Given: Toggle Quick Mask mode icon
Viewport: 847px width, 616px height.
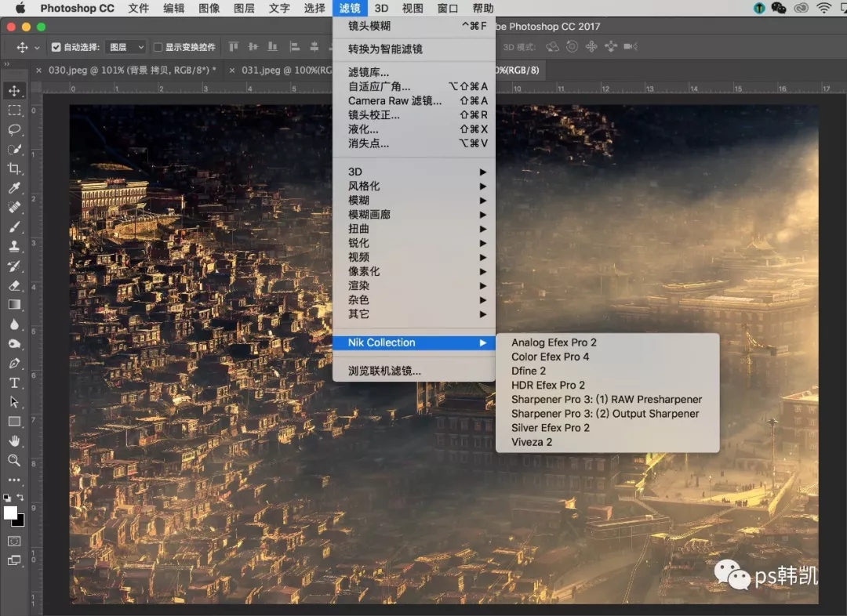Looking at the screenshot, I should click(15, 541).
